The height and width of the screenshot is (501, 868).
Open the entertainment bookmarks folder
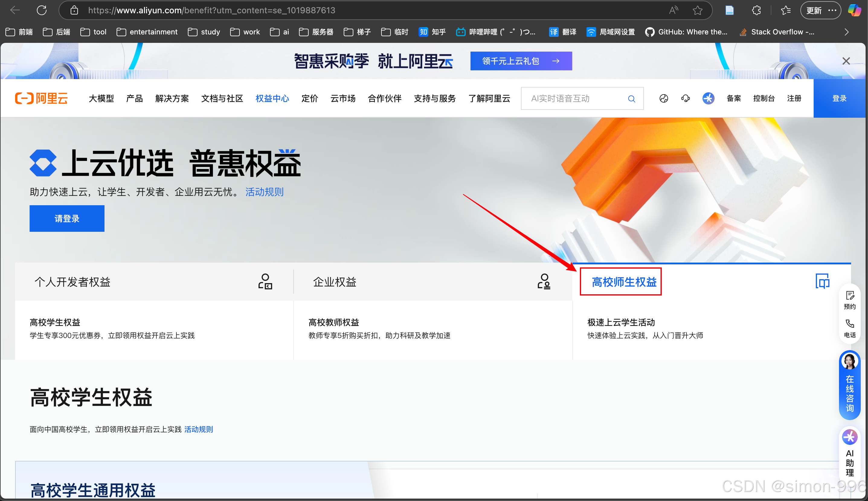click(x=147, y=32)
